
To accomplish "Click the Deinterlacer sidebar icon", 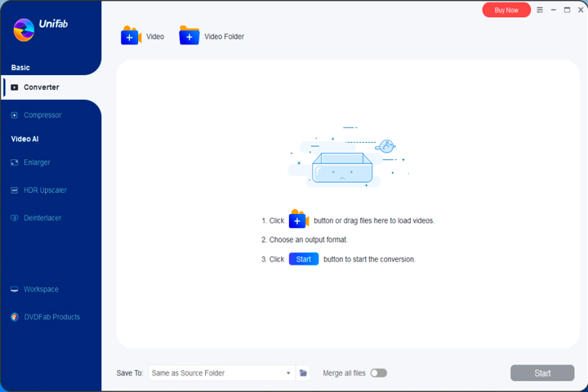I will coord(14,218).
